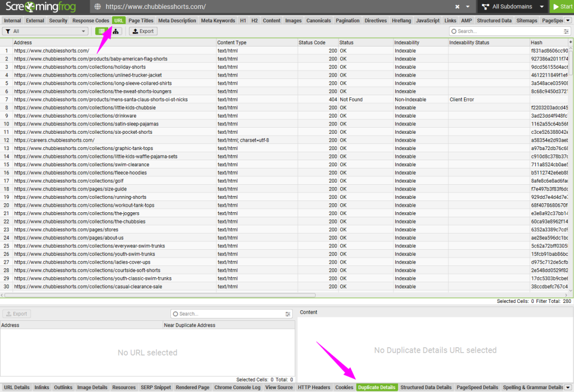The image size is (574, 392).
Task: Show more top tabs via overflow arrow
Action: pos(568,21)
